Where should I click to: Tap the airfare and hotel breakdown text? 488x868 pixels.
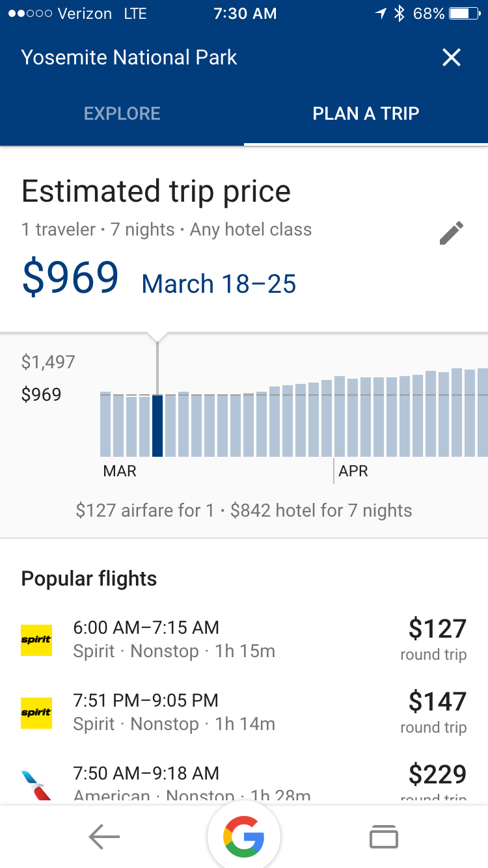point(244,510)
